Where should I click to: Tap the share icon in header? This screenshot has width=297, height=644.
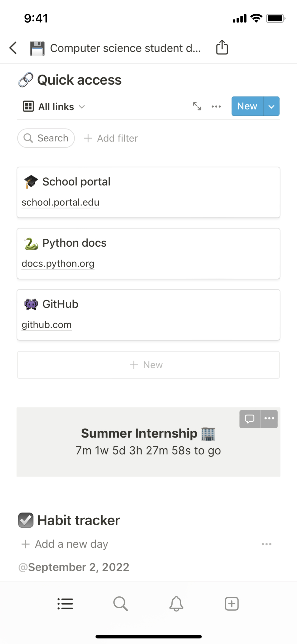tap(222, 48)
